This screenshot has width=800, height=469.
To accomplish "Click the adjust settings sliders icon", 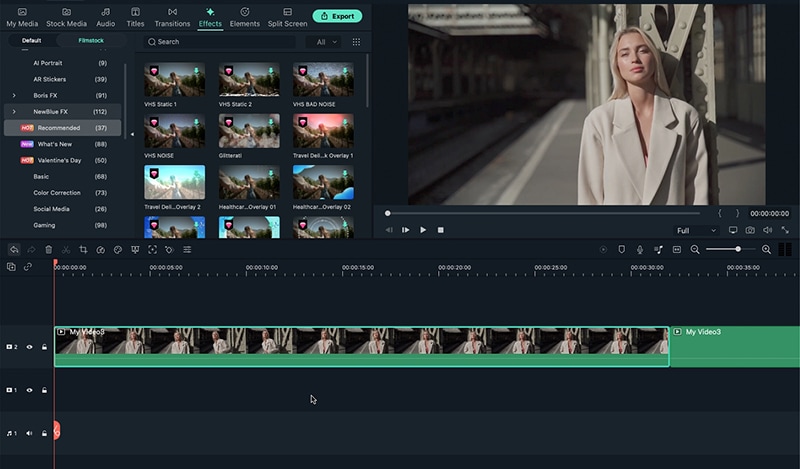I will tap(187, 250).
